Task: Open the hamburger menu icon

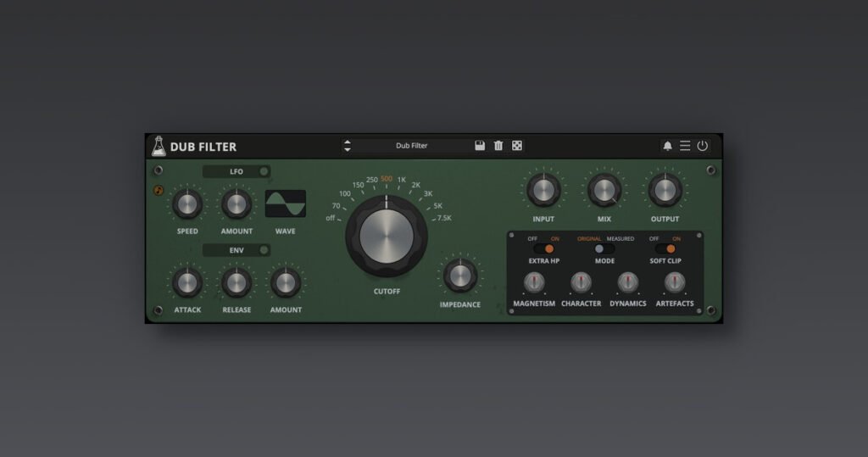Action: (685, 146)
